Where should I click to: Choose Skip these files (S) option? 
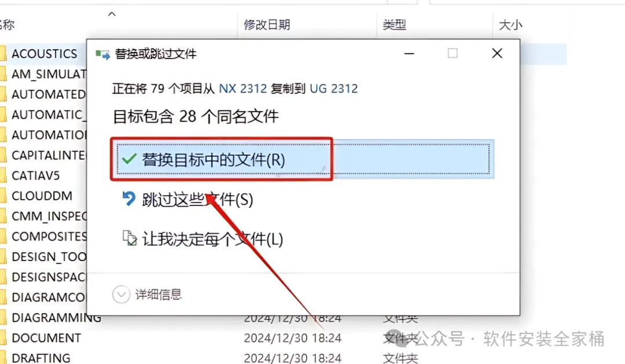(x=187, y=199)
